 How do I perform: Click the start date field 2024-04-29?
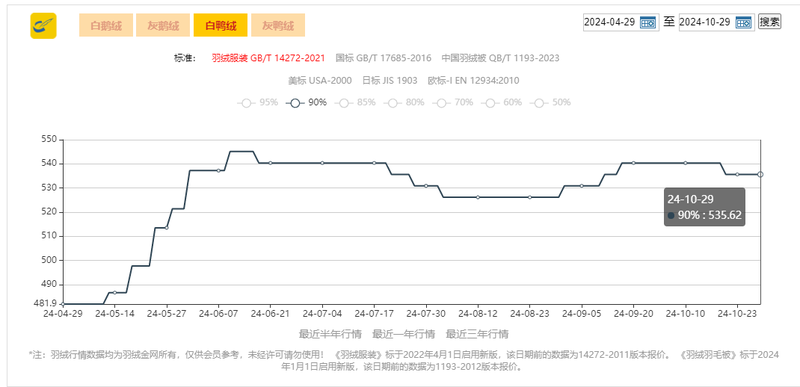(x=611, y=22)
